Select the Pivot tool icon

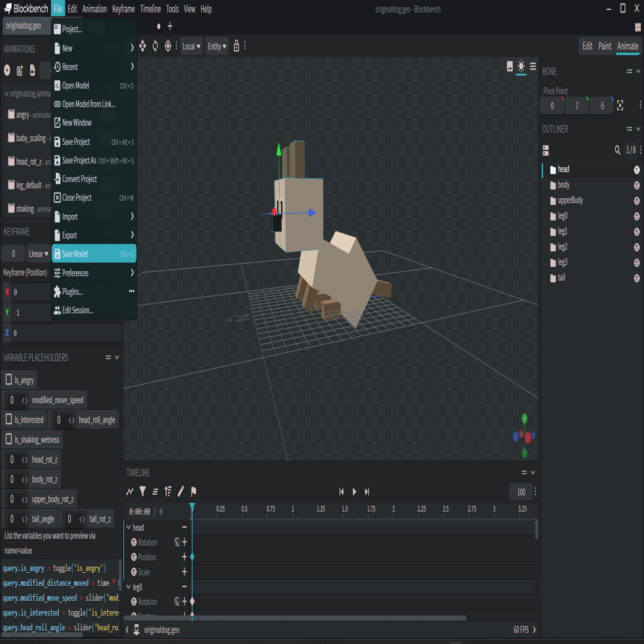point(168,46)
